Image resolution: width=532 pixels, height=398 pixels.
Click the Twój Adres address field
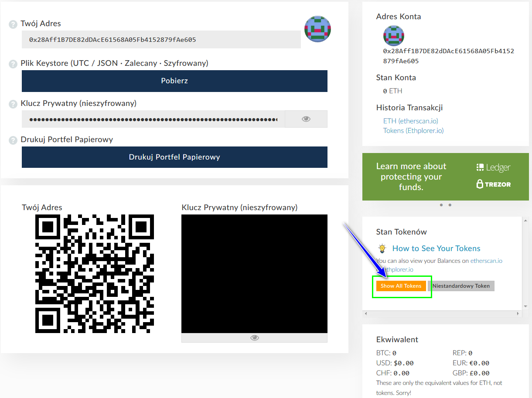(x=161, y=40)
